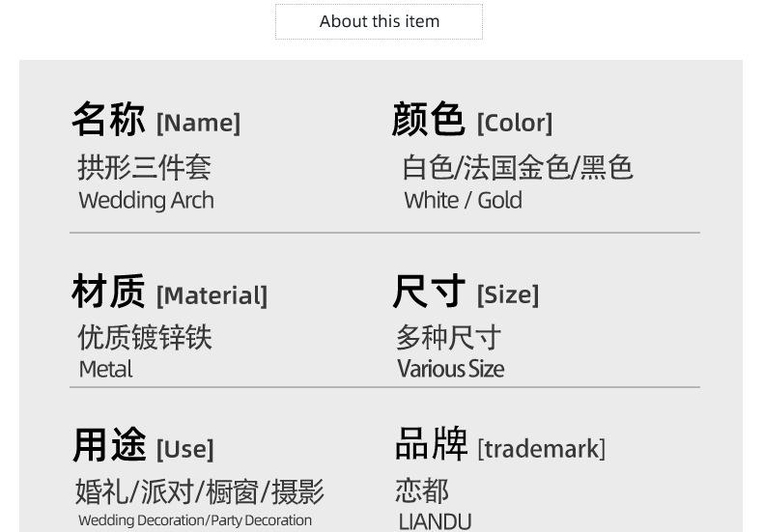The image size is (763, 532).
Task: Select the 白色/法国金色/黑色 color text
Action: point(517,167)
